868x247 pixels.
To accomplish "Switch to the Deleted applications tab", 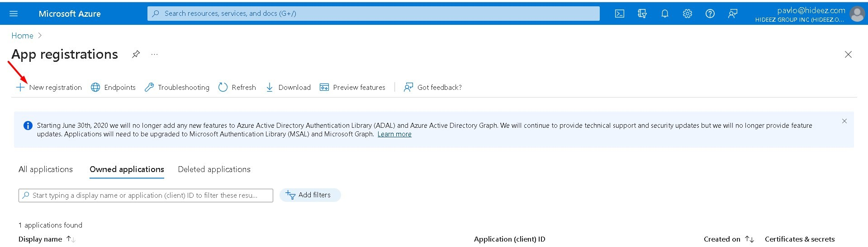I will [214, 169].
